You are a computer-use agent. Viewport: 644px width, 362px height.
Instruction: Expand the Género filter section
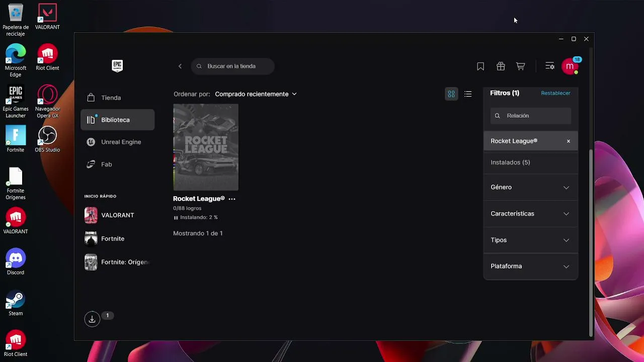(x=531, y=188)
